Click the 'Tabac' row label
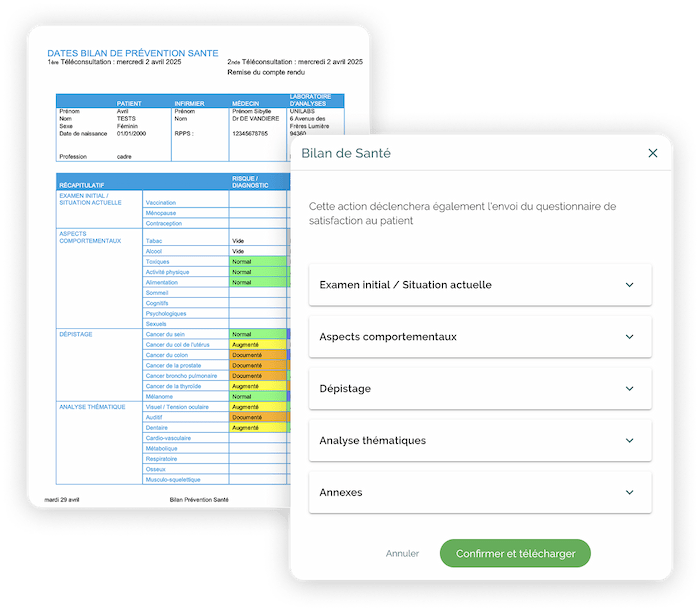The width and height of the screenshot is (700, 611). (154, 241)
